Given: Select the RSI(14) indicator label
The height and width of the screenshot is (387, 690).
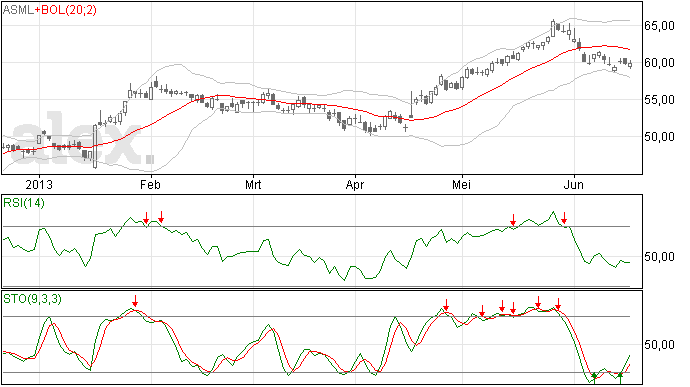Looking at the screenshot, I should 24,203.
